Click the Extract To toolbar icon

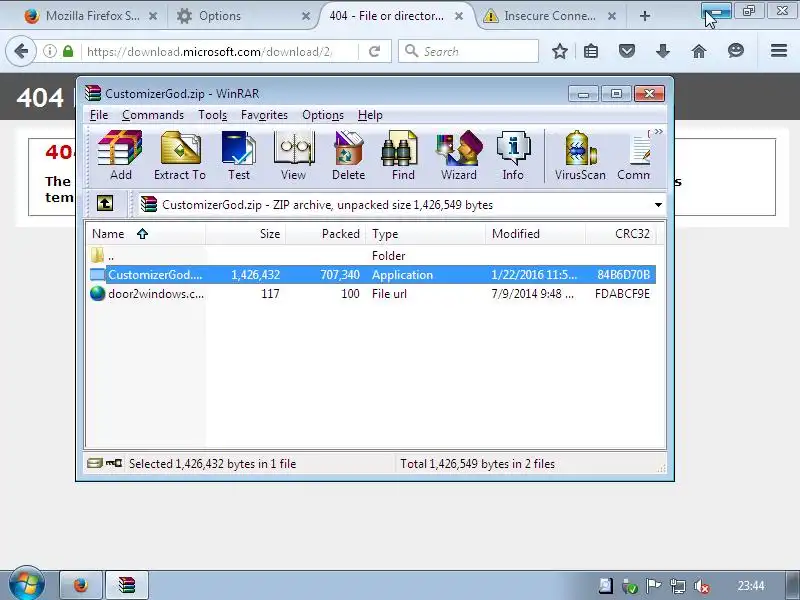[x=180, y=155]
